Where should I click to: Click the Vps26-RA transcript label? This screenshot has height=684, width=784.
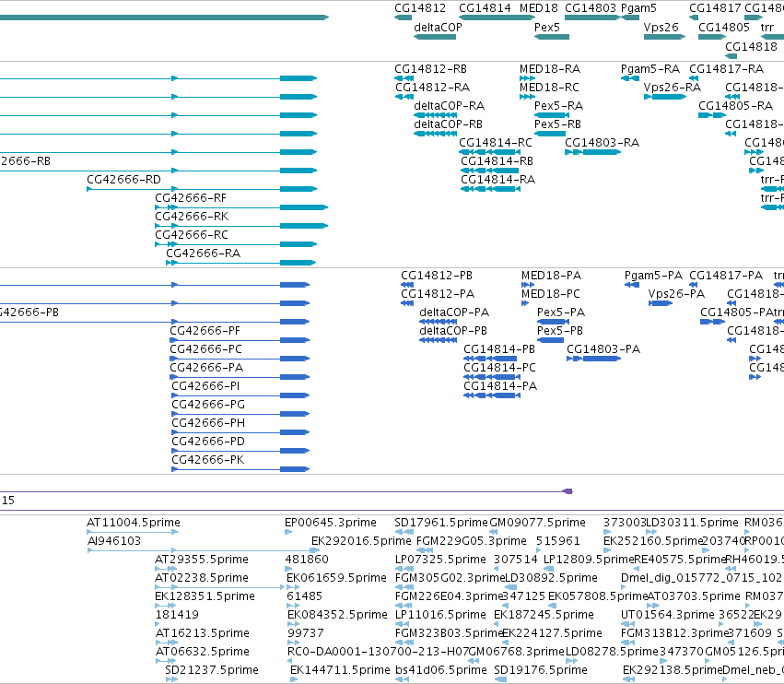[x=673, y=87]
